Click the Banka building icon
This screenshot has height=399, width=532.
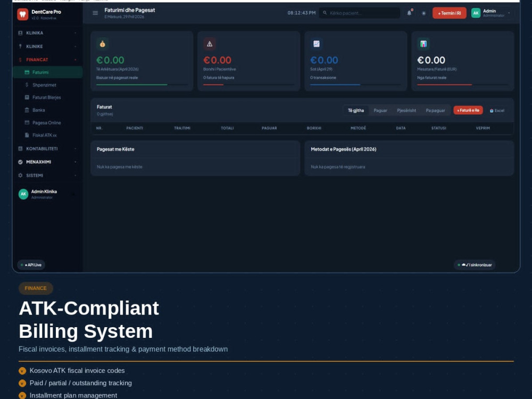point(27,110)
